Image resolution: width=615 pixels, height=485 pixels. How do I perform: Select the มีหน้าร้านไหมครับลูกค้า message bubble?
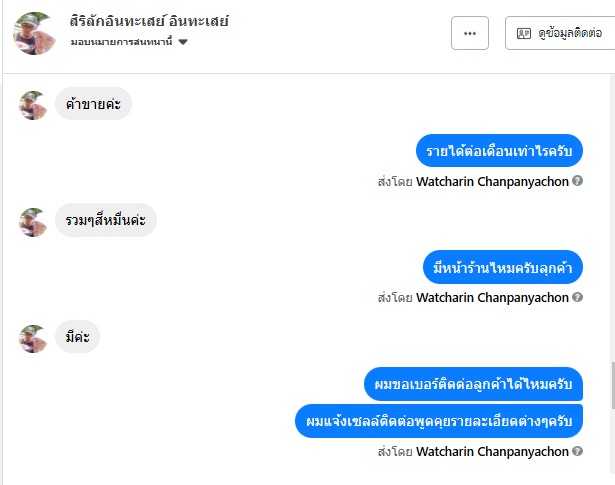click(x=503, y=267)
